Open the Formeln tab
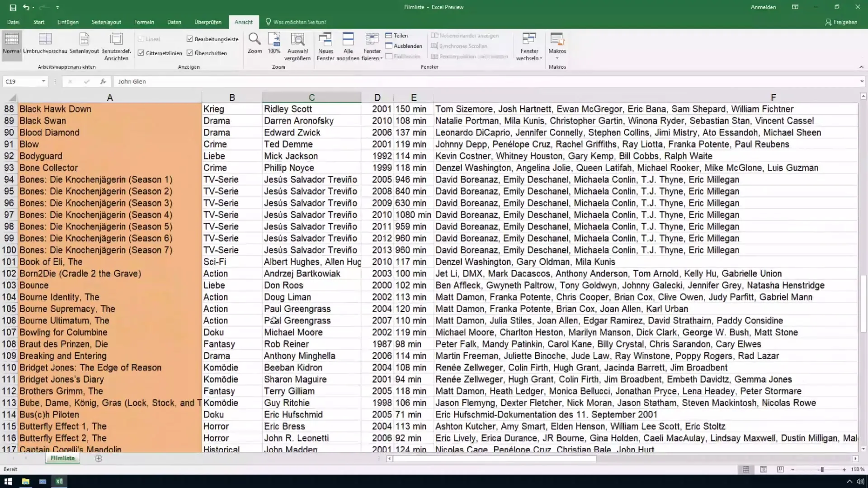868x488 pixels. 144,22
